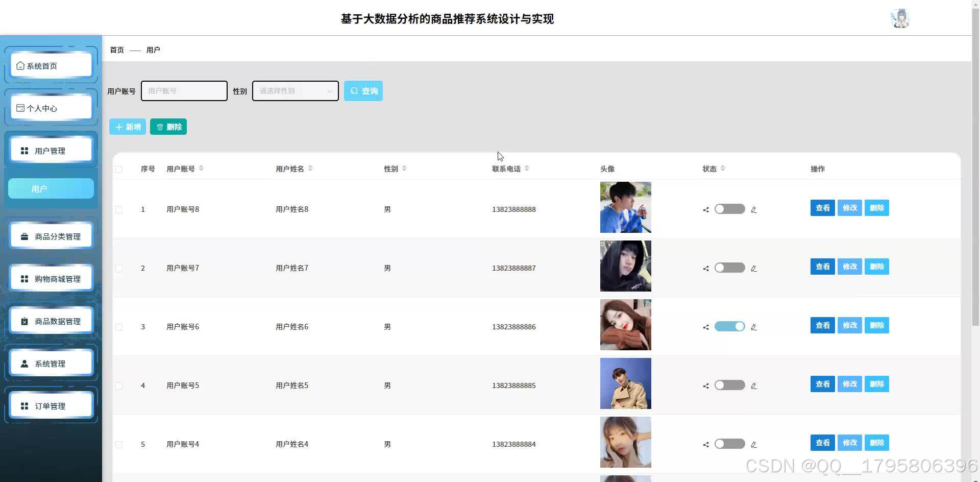Sort by 性别 column arrows
Viewport: 980px width, 482px height.
click(404, 168)
